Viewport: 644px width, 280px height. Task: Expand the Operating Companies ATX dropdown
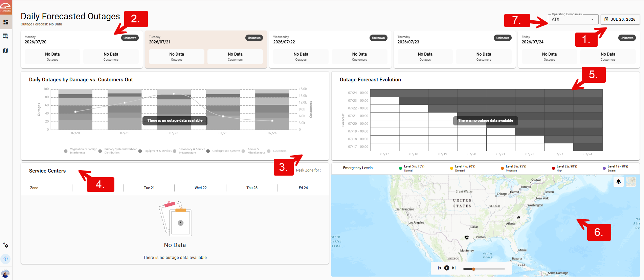(573, 19)
